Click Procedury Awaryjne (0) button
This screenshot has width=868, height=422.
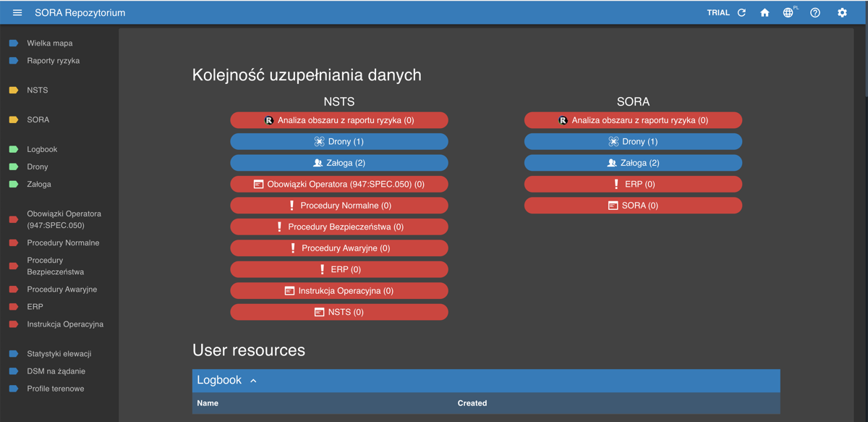[x=339, y=248]
